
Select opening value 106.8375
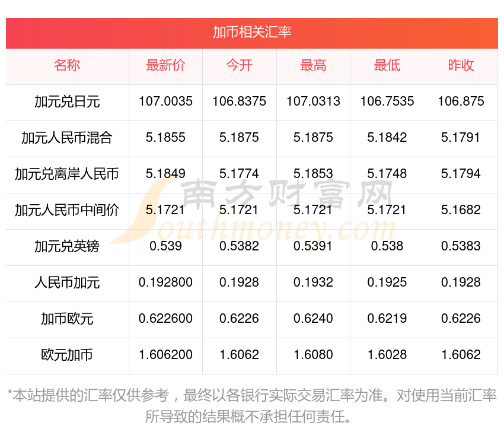[x=240, y=101]
